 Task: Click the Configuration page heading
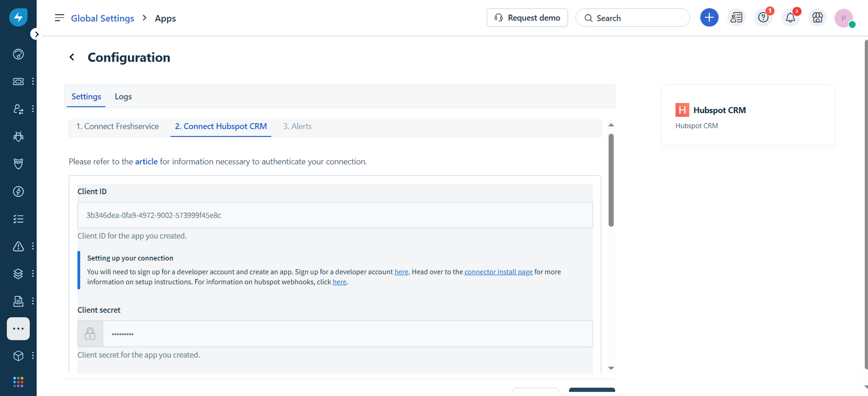pyautogui.click(x=129, y=57)
